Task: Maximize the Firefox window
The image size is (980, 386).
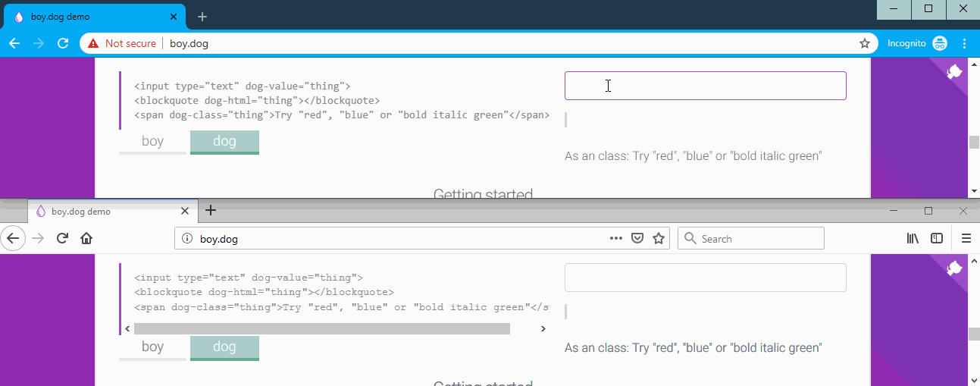Action: tap(928, 211)
